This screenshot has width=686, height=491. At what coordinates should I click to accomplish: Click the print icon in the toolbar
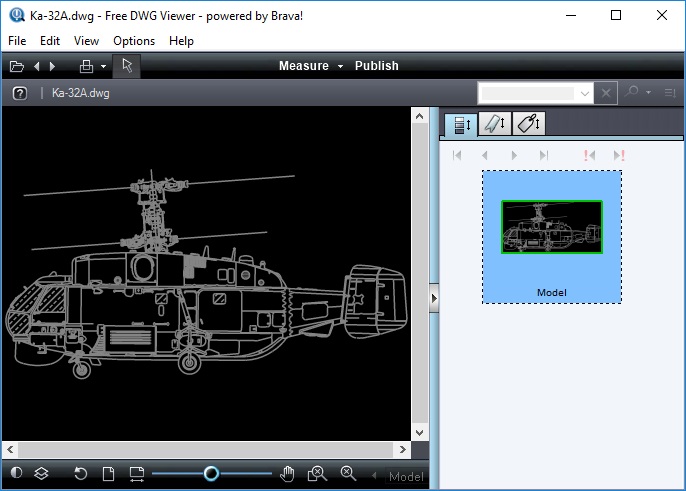[x=86, y=67]
